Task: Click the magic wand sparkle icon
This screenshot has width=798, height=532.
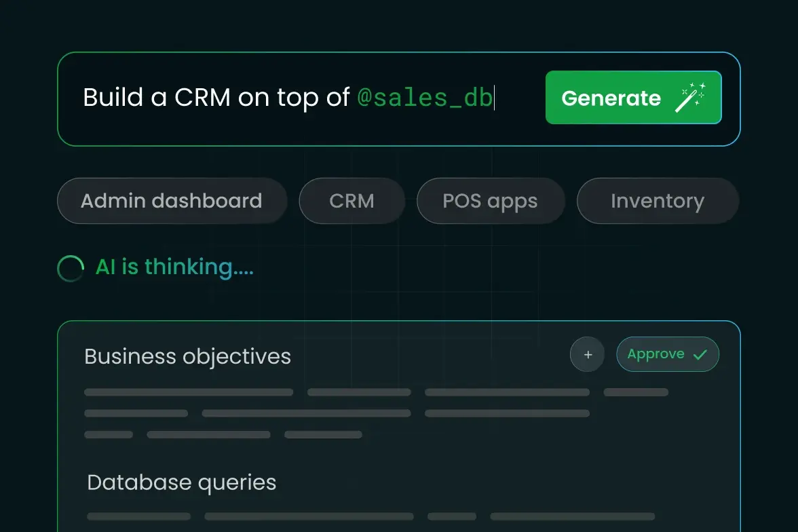Action: tap(691, 98)
